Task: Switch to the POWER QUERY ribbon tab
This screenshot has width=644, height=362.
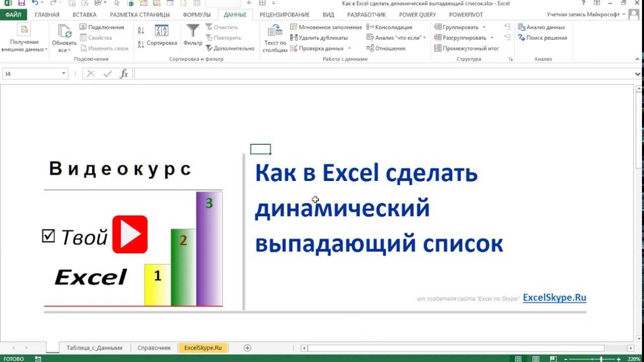Action: point(418,15)
